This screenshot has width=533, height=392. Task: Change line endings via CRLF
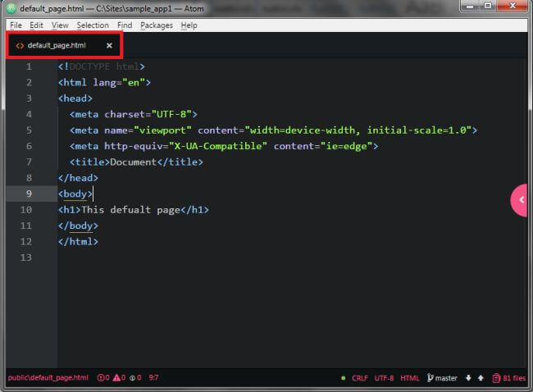pyautogui.click(x=360, y=378)
